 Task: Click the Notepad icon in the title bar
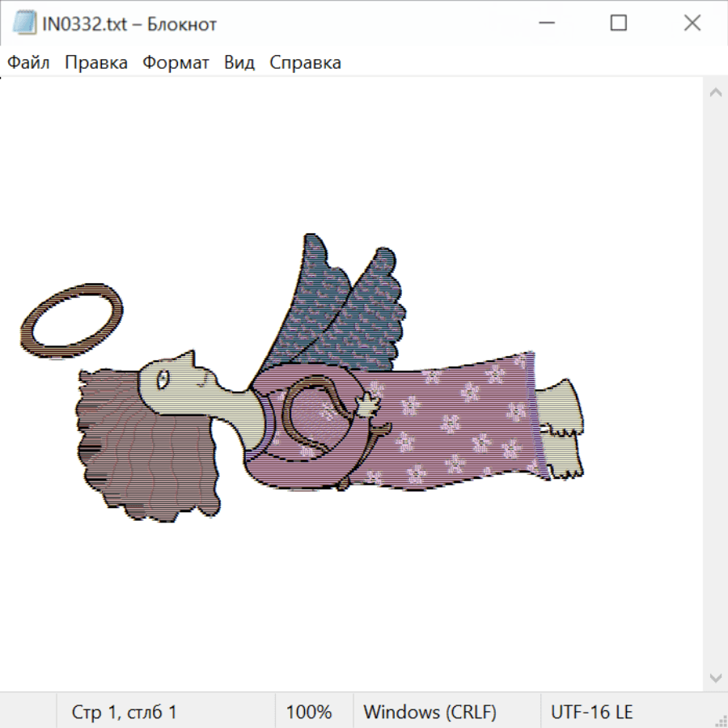point(24,24)
